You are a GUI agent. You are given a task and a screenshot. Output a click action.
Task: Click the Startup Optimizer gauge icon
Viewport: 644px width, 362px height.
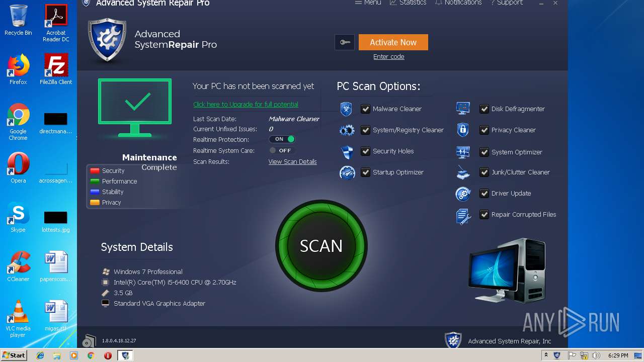347,172
